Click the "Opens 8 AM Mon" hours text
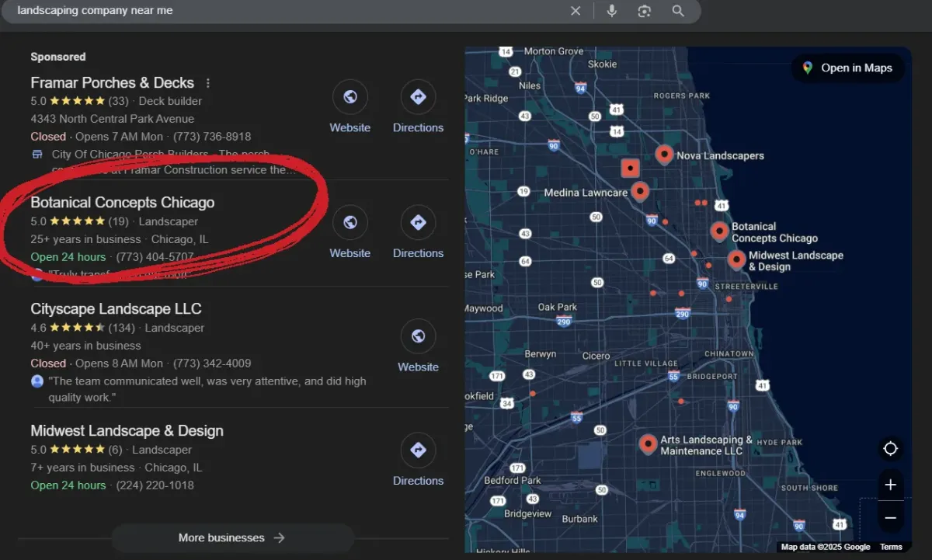The width and height of the screenshot is (932, 560). (120, 363)
